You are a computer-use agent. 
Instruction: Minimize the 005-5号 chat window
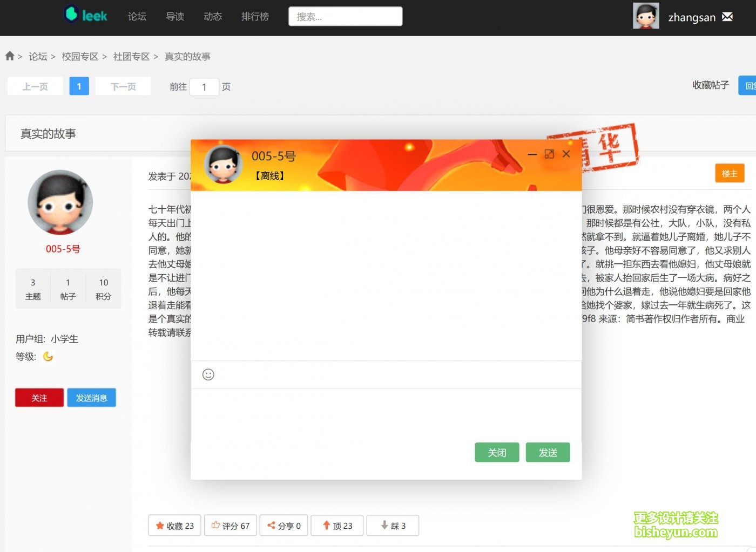(532, 154)
